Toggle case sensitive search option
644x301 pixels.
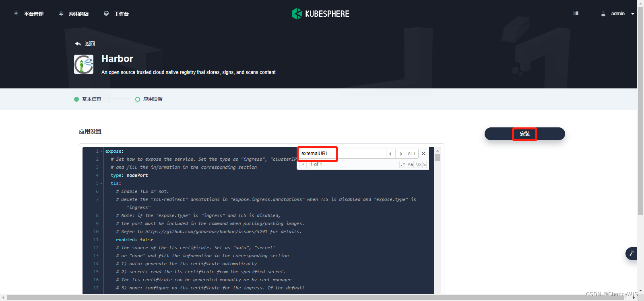(410, 164)
